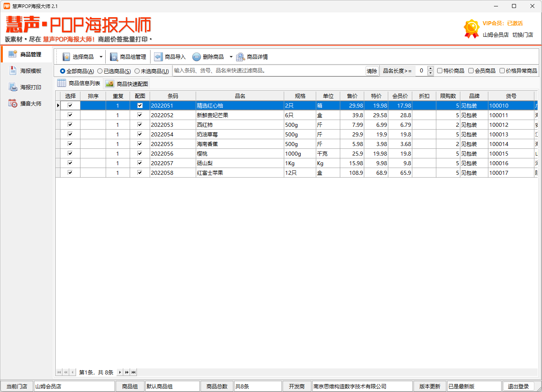Increase 品名长度 using the up stepper
Screen dimensions: 542x392
431,68
